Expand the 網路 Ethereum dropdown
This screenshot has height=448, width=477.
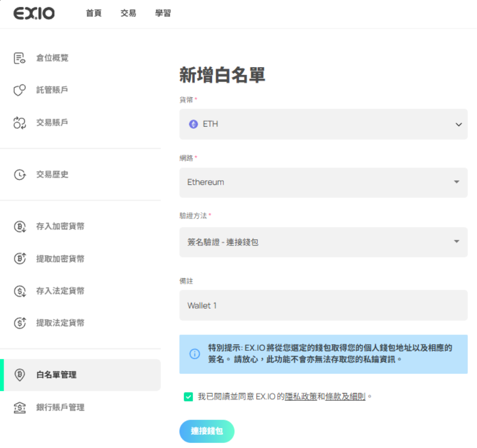(323, 182)
